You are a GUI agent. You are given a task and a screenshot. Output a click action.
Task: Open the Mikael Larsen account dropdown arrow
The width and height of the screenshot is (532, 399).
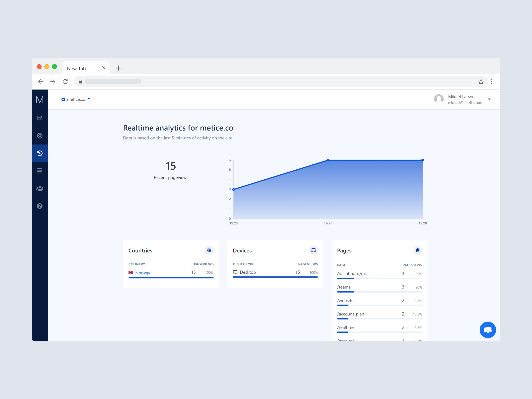[489, 99]
